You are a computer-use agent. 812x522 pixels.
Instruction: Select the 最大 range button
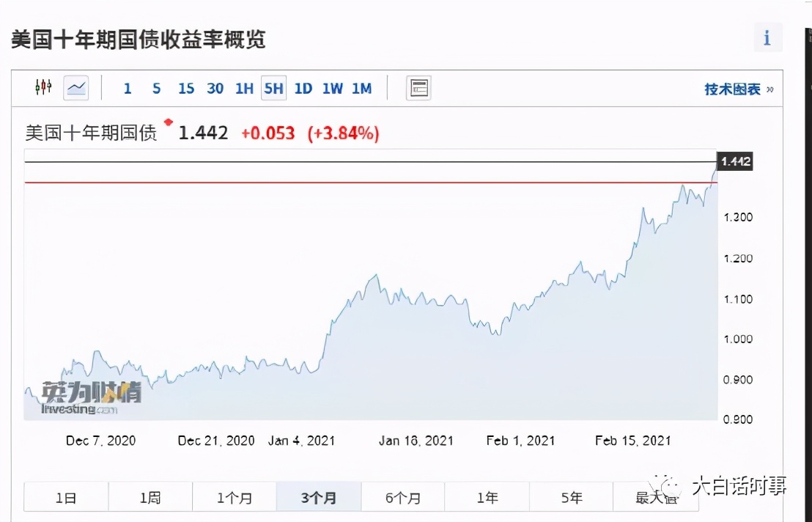(x=656, y=496)
